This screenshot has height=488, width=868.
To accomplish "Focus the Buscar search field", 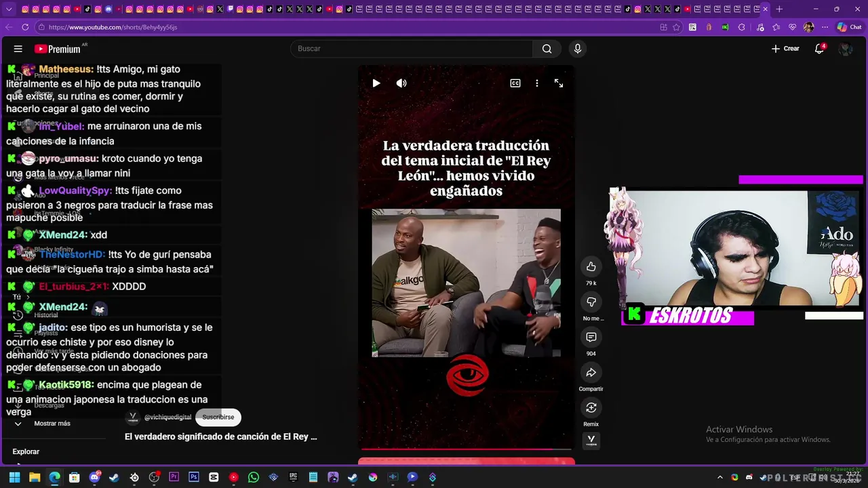I will click(412, 49).
